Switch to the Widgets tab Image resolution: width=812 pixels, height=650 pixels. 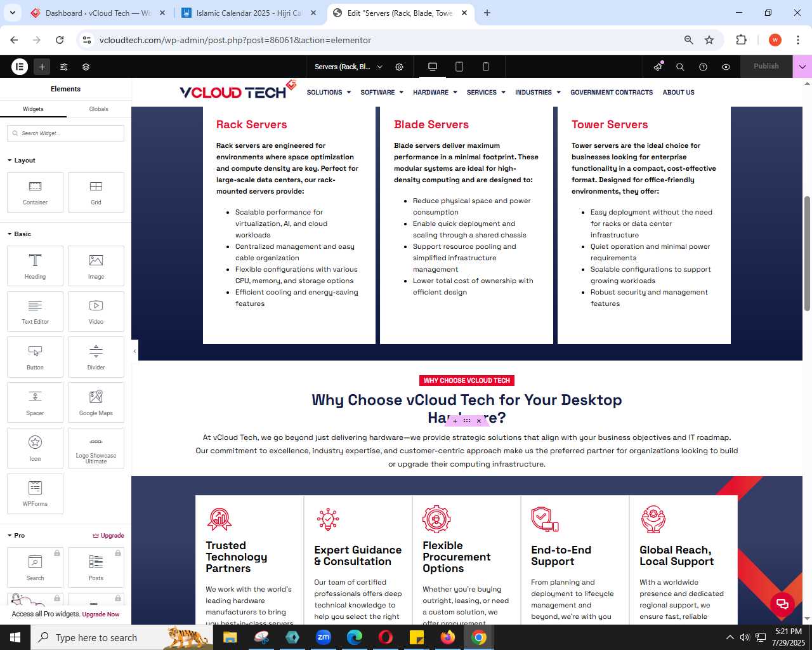tap(33, 109)
